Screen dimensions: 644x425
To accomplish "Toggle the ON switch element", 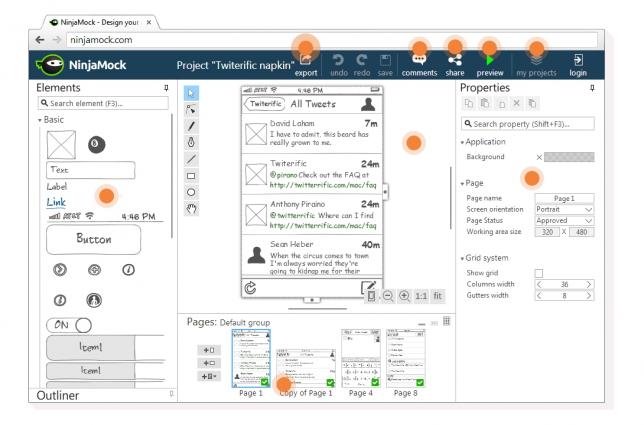I will [x=69, y=325].
